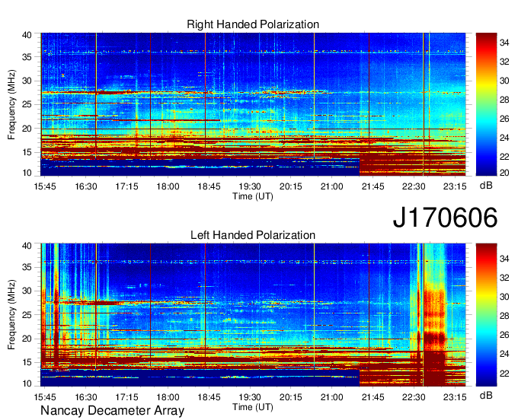Click 18:00 tick under the left-handed plot
518x420 pixels.
[x=168, y=396]
